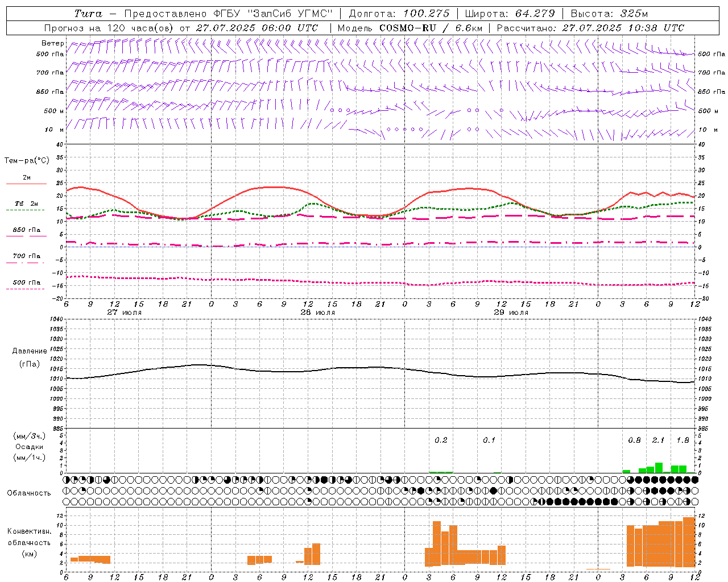Screen dimensions: 728x582
Task: Click the "Давление" pressure panel label
Action: [x=30, y=351]
